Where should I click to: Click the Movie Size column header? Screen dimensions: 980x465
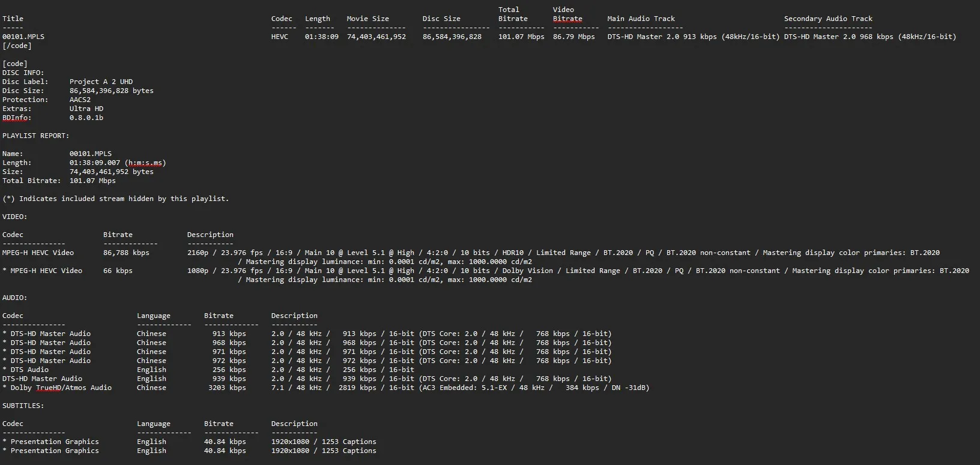367,19
